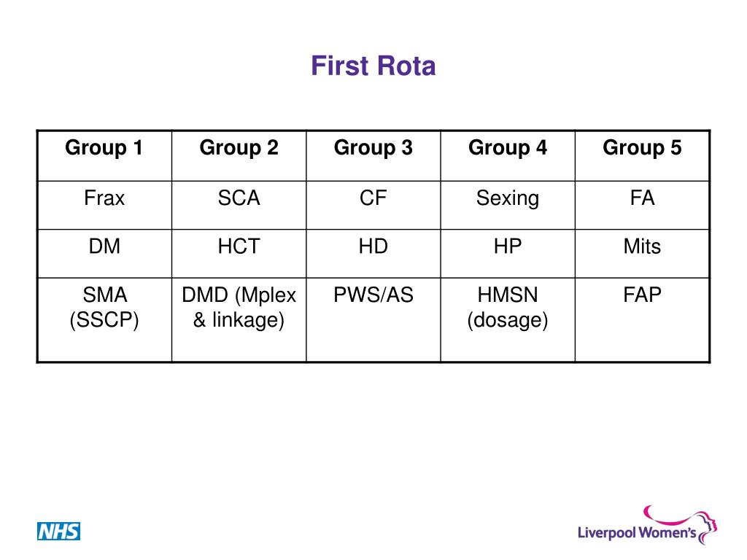The image size is (747, 560).
Task: Click the Group 5 header cell
Action: tap(642, 156)
